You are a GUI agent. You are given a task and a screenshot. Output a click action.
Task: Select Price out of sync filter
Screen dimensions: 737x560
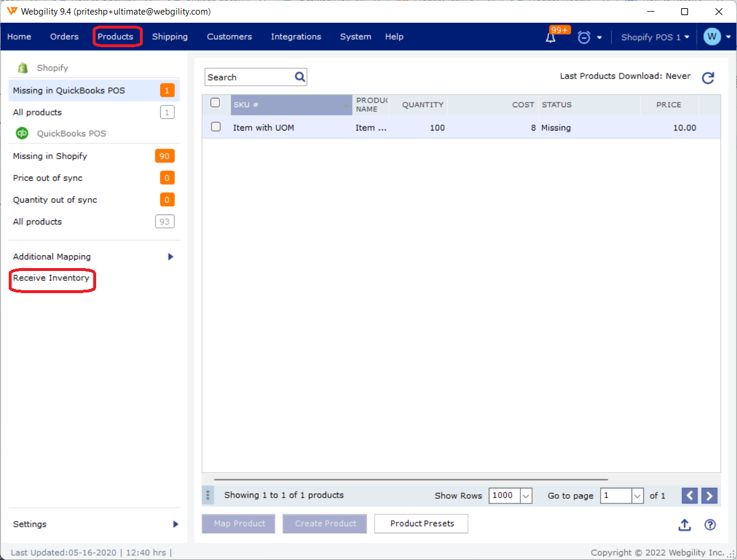tap(94, 178)
